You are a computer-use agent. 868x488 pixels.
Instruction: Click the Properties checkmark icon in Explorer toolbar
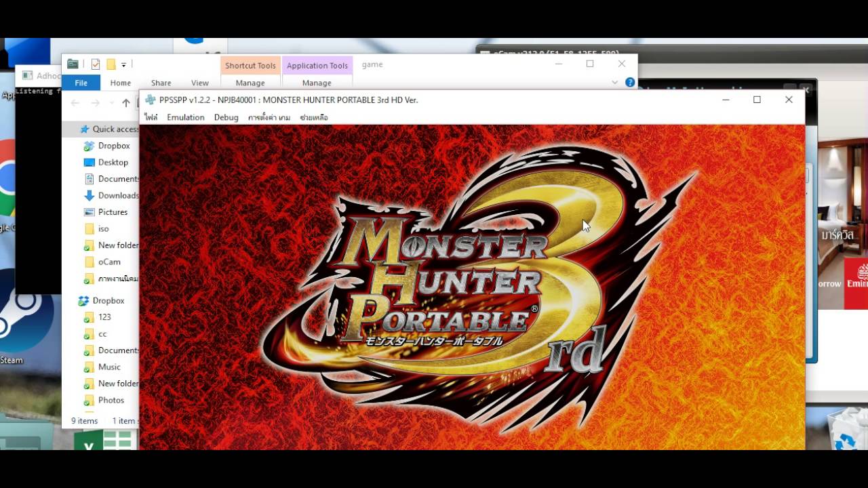click(x=95, y=64)
